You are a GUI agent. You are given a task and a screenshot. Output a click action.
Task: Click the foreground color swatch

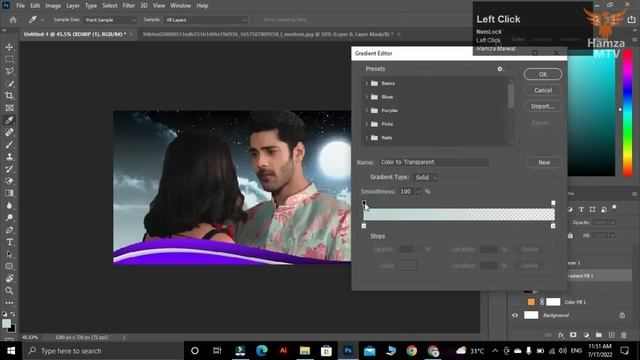pos(6,323)
